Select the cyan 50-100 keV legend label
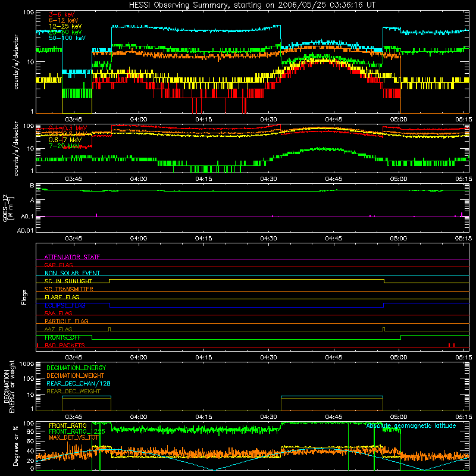476x476 pixels. [67, 38]
